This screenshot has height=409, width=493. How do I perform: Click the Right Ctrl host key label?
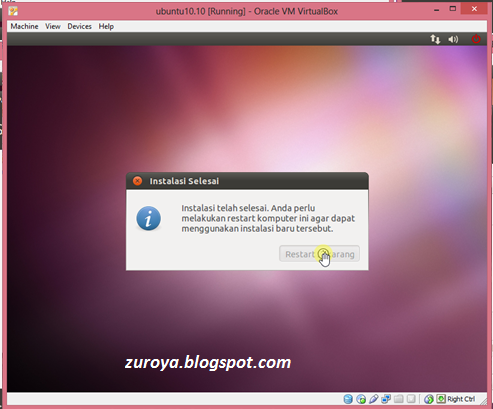(461, 399)
